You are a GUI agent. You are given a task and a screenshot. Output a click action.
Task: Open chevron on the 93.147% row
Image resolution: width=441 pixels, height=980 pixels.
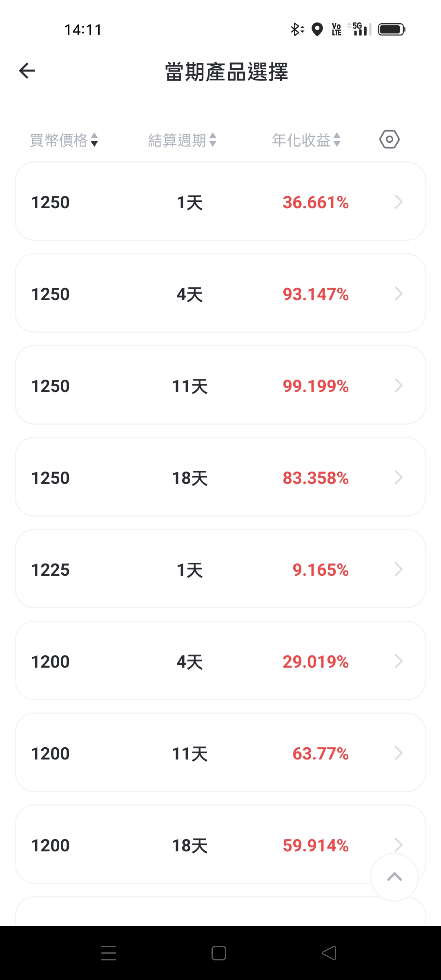tap(399, 294)
